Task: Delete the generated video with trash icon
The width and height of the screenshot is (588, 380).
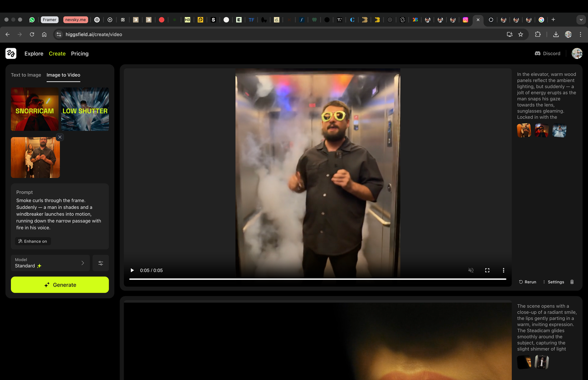Action: point(572,282)
